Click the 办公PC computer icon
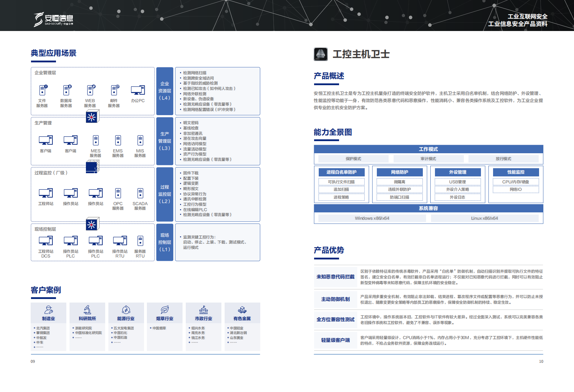 (138, 90)
